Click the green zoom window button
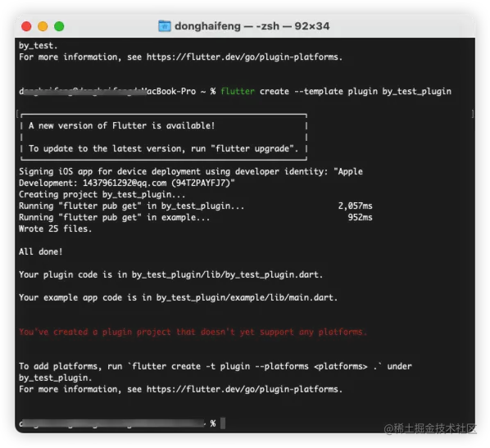The image size is (490, 448). 59,26
